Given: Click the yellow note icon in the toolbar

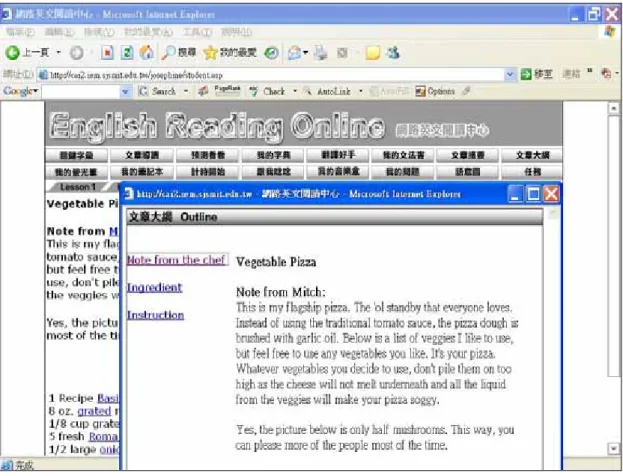Looking at the screenshot, I should (x=373, y=52).
